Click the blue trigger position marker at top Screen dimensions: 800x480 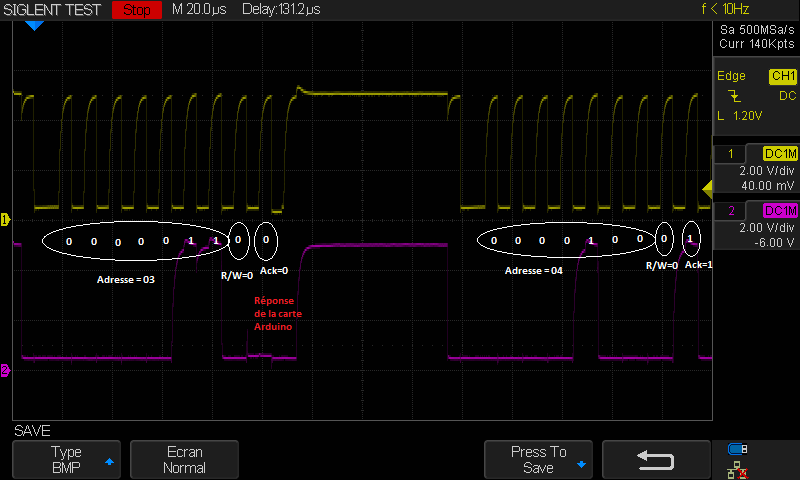(35, 25)
